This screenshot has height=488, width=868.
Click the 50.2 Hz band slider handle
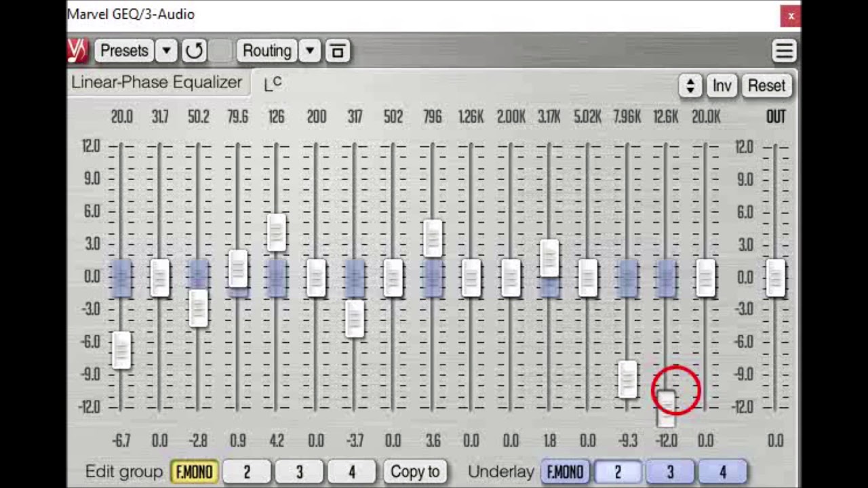pos(199,308)
